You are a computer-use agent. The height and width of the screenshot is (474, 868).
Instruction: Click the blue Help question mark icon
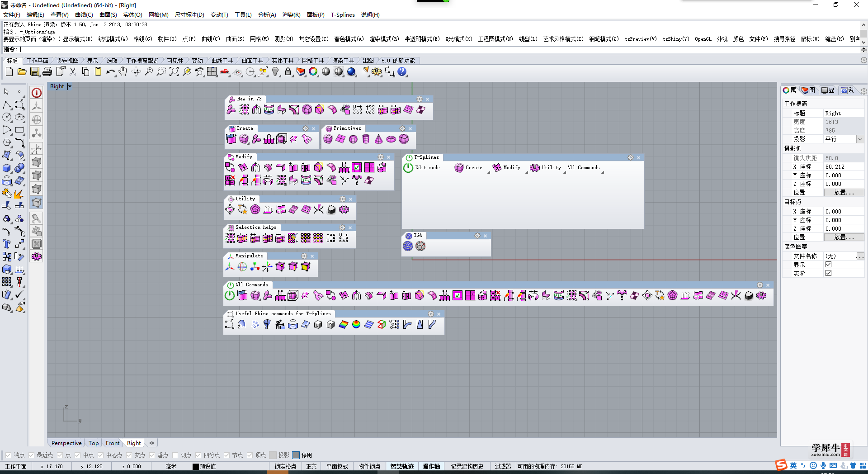(x=402, y=71)
